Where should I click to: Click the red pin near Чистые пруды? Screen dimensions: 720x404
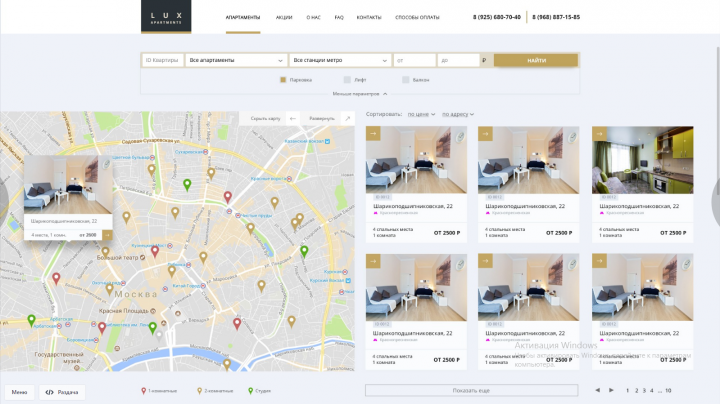pos(227,197)
